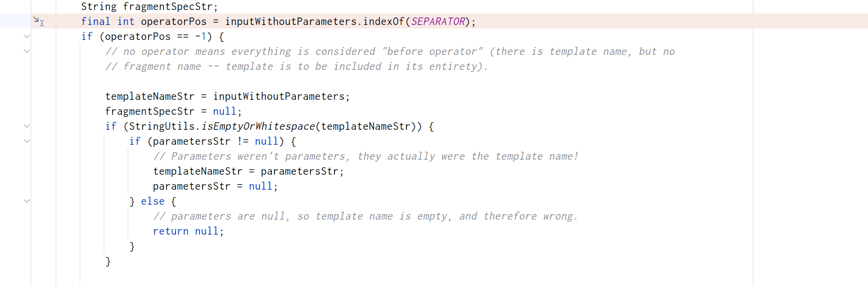Viewport: 868px width, 286px height.
Task: Click the 'Parameters weren't parameters' comment
Action: tap(365, 156)
